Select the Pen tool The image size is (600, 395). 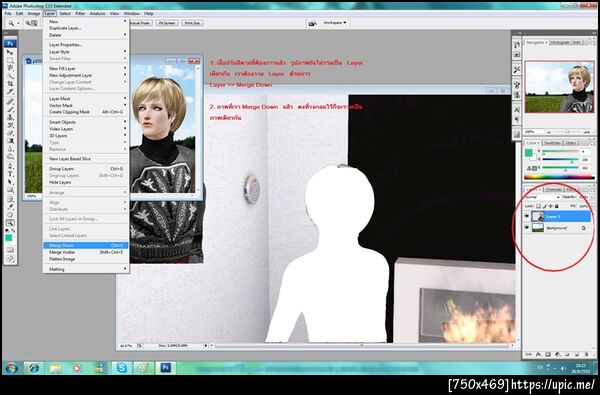10,166
